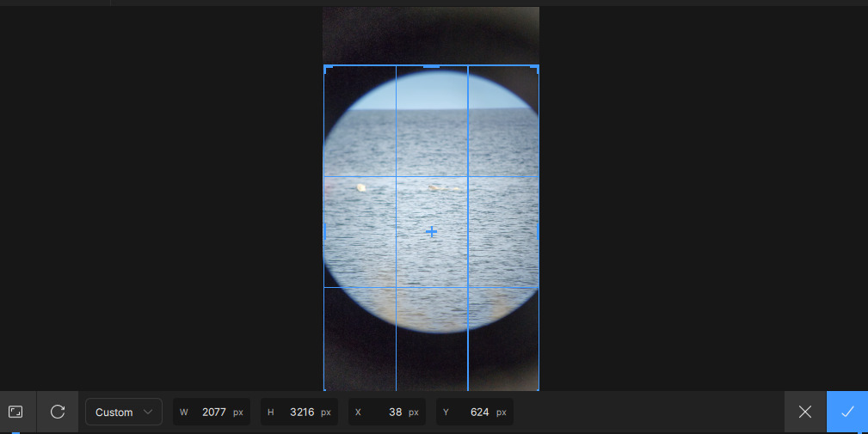Click the reset crop circular arrow icon
The image size is (868, 434).
pyautogui.click(x=58, y=412)
